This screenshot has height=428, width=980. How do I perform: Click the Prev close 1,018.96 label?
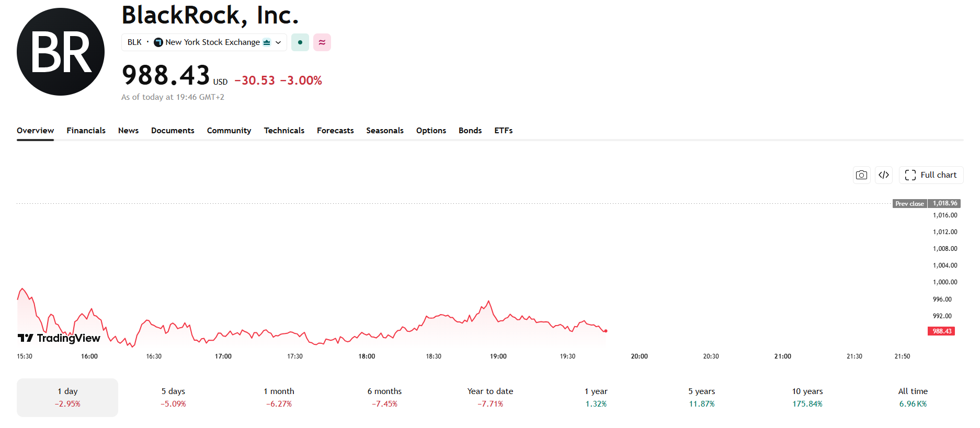926,203
